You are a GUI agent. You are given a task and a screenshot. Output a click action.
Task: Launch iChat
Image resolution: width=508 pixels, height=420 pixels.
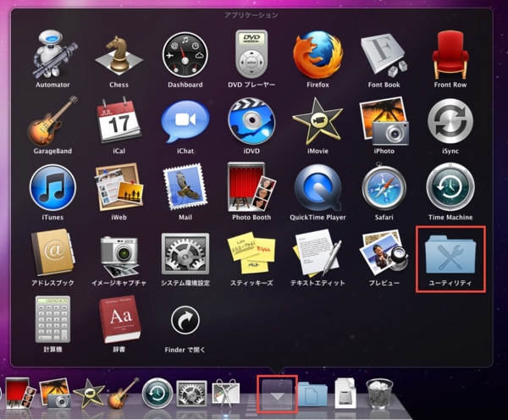[185, 121]
